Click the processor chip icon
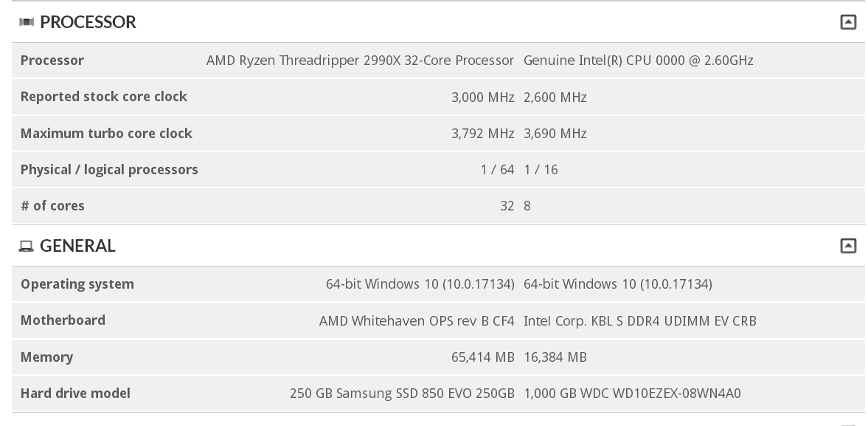The height and width of the screenshot is (426, 868). pyautogui.click(x=27, y=22)
